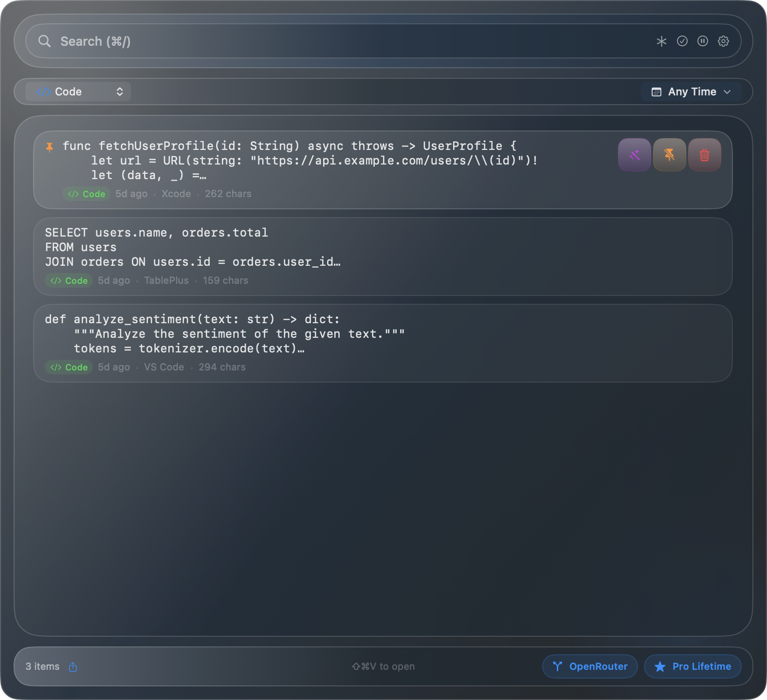Image resolution: width=767 pixels, height=700 pixels.
Task: Click the calendar icon in Any Time
Action: tap(657, 92)
